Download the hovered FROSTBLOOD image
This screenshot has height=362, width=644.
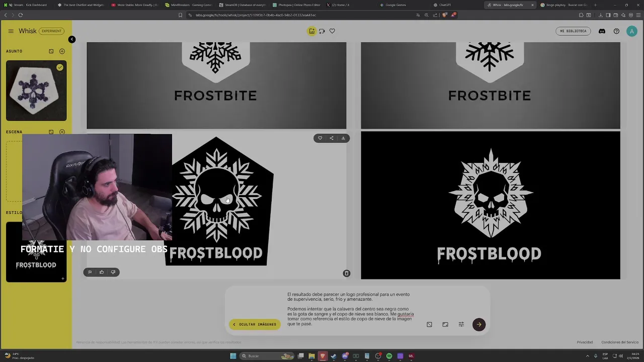tap(343, 138)
